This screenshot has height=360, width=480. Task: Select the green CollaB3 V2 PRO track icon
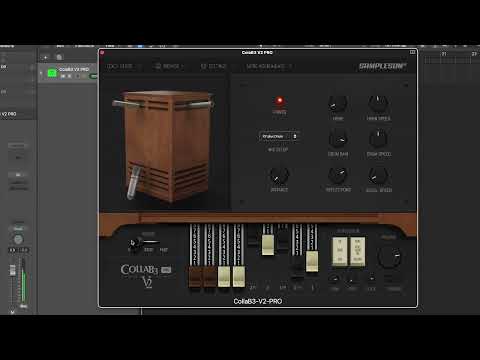pyautogui.click(x=52, y=73)
